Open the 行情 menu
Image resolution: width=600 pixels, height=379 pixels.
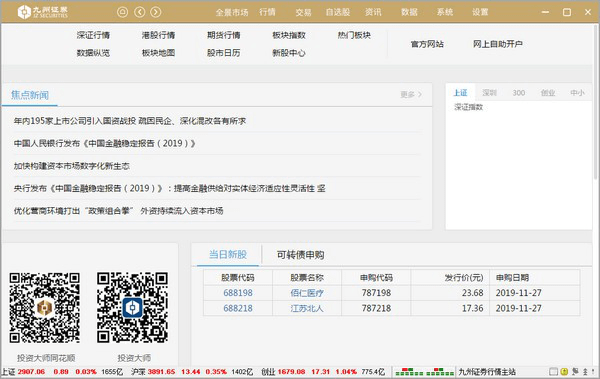click(267, 12)
